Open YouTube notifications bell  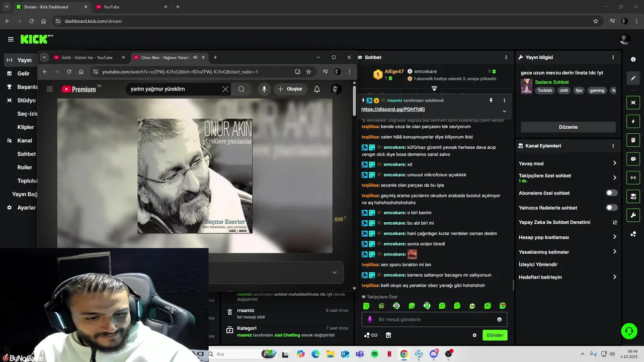(x=317, y=89)
